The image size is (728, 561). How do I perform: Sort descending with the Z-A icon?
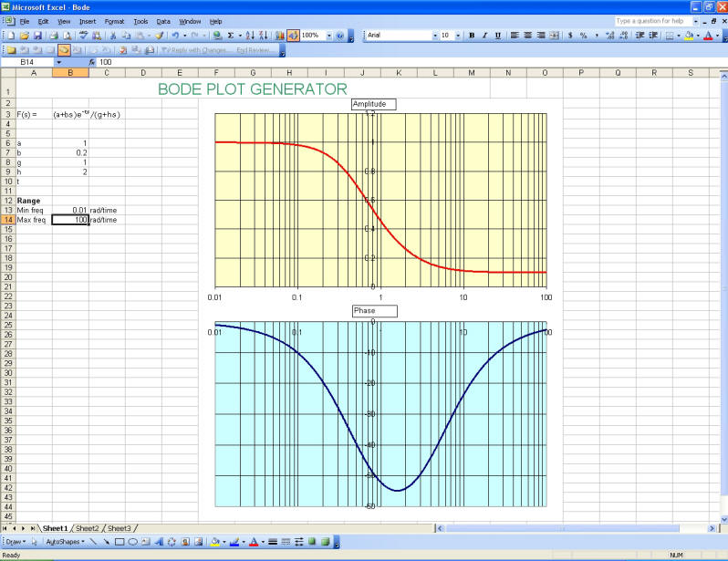[264, 36]
